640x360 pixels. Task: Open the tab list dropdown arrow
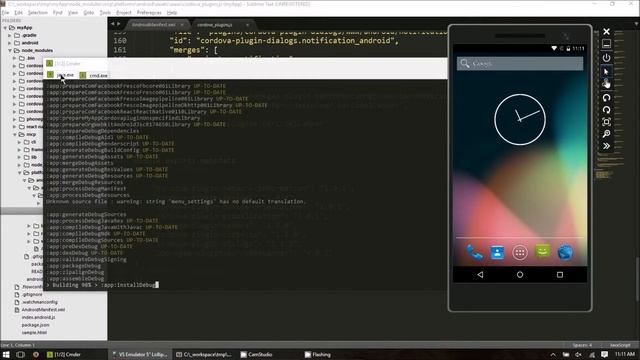[x=637, y=24]
